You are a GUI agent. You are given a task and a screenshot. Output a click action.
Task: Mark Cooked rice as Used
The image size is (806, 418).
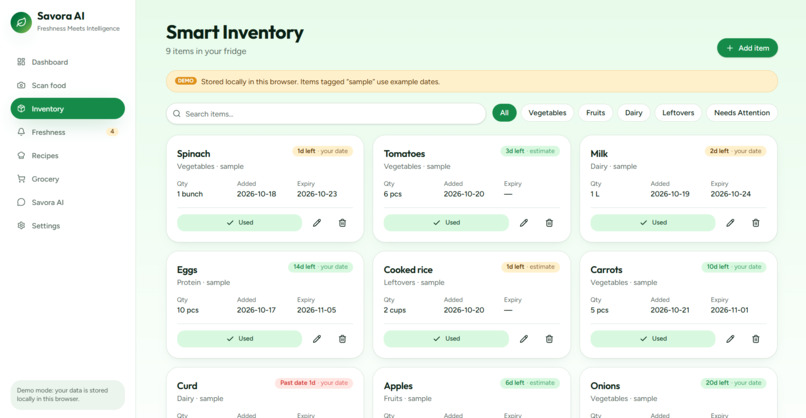coord(446,339)
